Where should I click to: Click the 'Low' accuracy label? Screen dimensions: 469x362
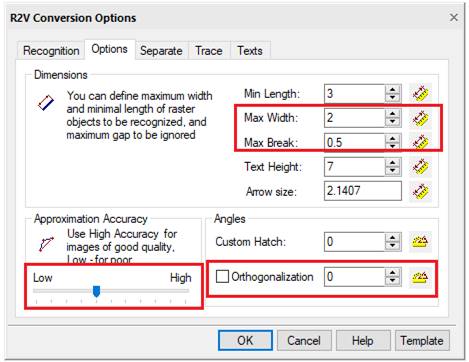point(43,278)
